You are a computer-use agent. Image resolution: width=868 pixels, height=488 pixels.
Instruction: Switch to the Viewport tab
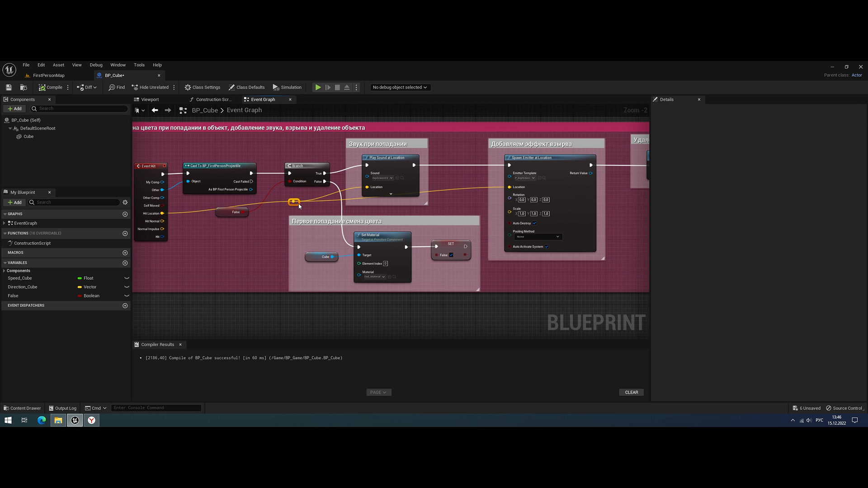(149, 99)
